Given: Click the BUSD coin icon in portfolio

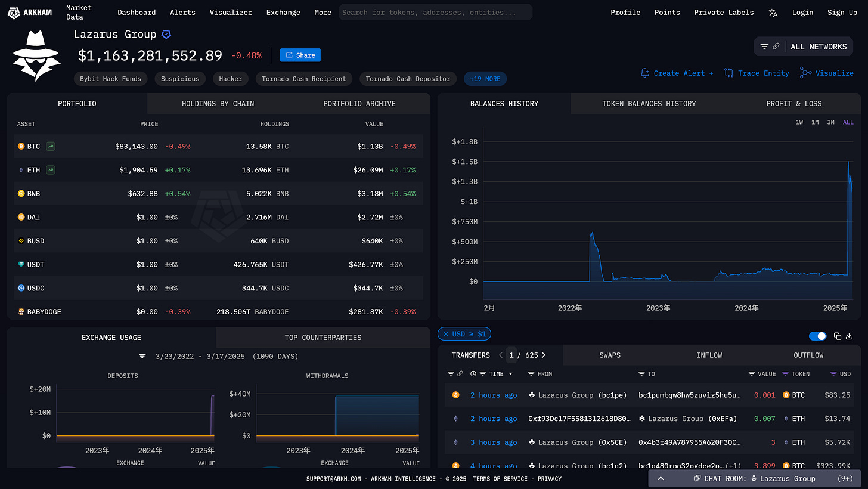Looking at the screenshot, I should click(21, 241).
